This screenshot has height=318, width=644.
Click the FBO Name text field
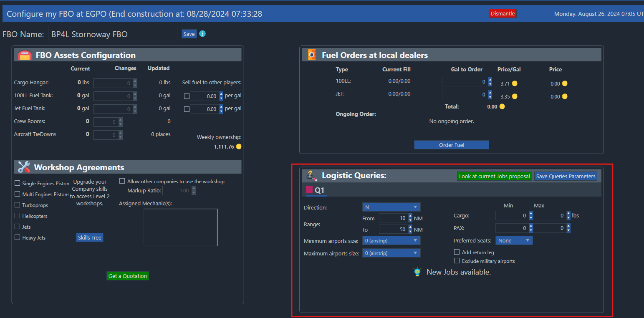pyautogui.click(x=113, y=34)
